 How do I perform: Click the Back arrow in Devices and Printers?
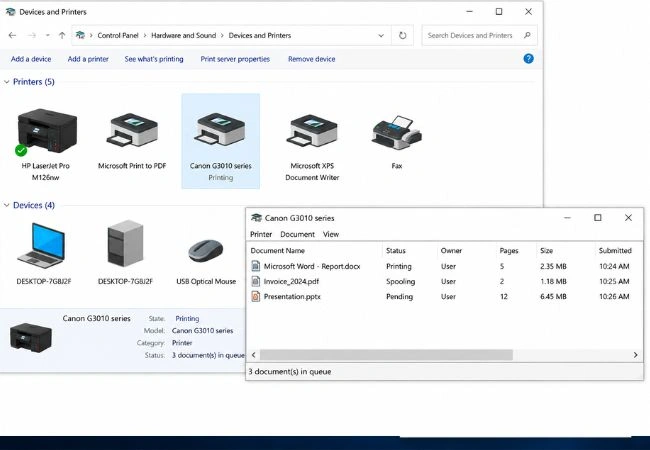click(12, 36)
